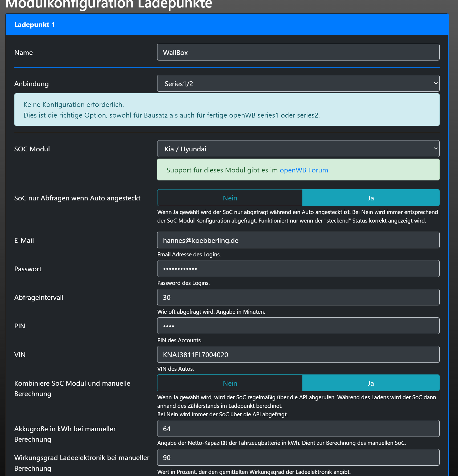Click the Name field containing WallBox
Viewport: 458px width, 476px height.
coord(298,52)
